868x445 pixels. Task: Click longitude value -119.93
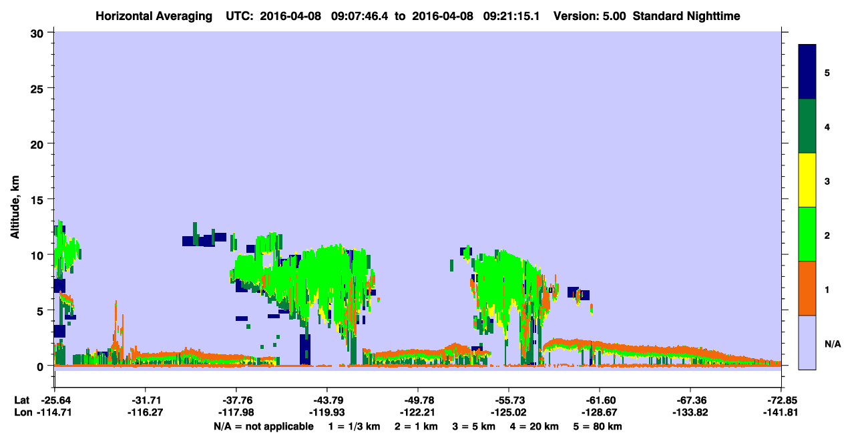coord(327,412)
